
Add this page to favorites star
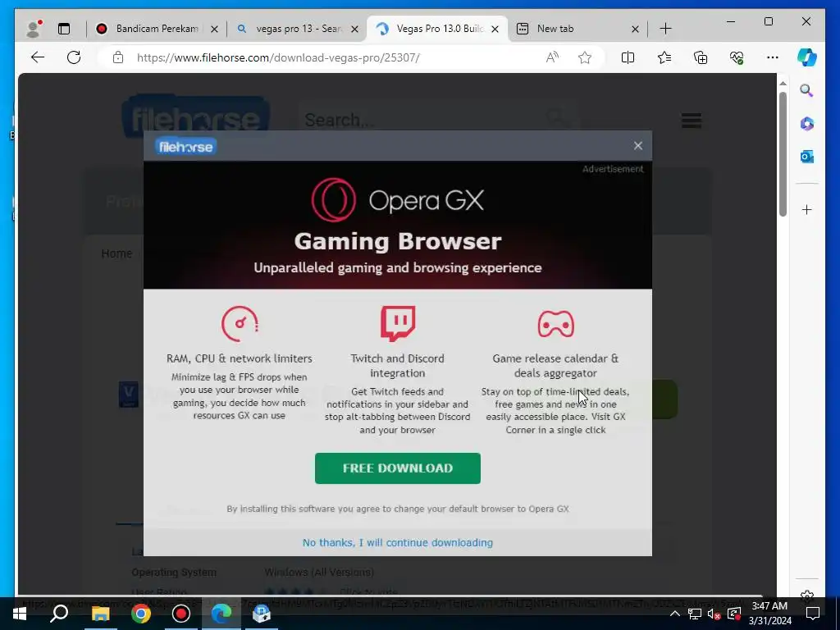584,57
